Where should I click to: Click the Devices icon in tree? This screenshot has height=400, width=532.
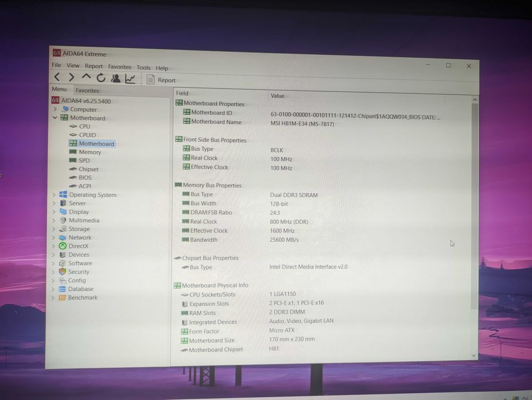(x=62, y=254)
